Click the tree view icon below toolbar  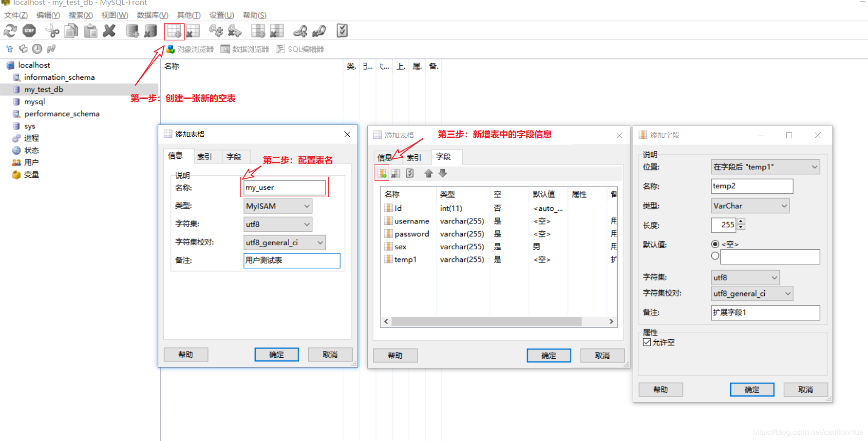tap(9, 49)
